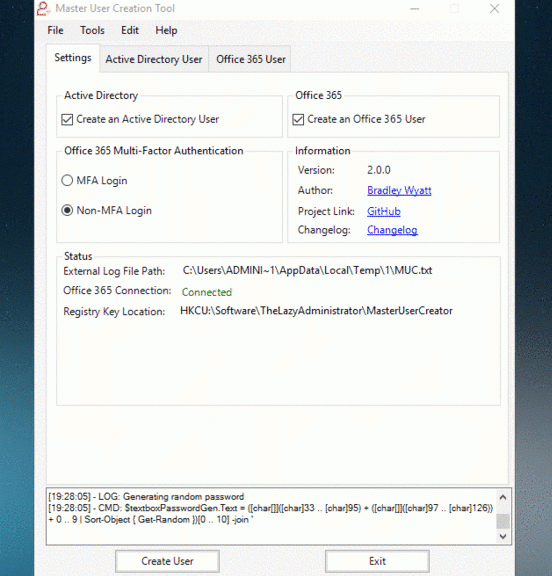The image size is (552, 576).
Task: Open the Bradley Wyatt author link
Action: pyautogui.click(x=399, y=190)
